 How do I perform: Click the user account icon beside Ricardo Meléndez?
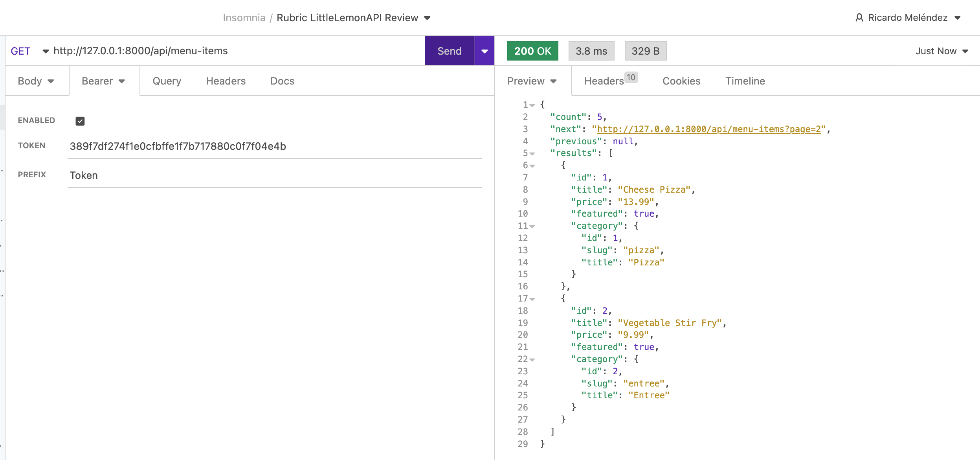pos(859,18)
